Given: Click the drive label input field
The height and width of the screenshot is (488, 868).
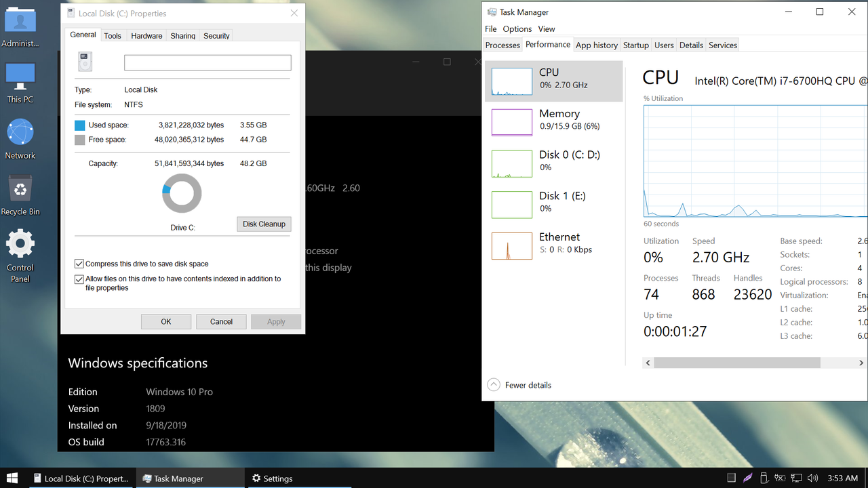Looking at the screenshot, I should tap(208, 62).
